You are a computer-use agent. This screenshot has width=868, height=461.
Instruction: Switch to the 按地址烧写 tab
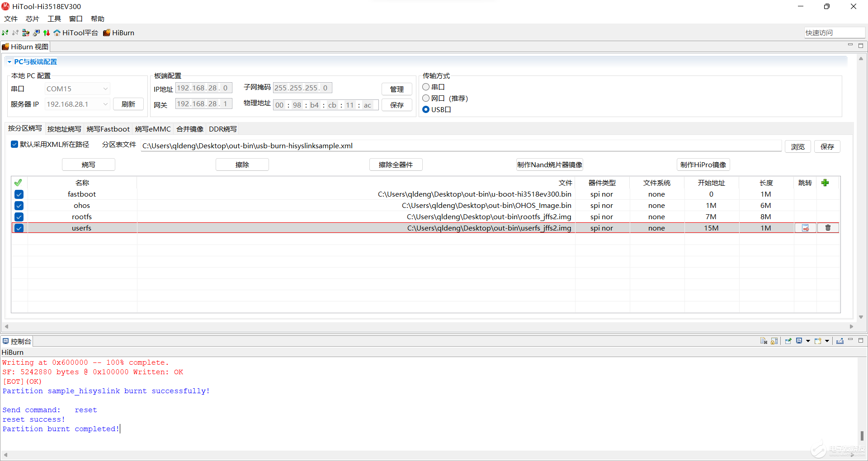tap(64, 129)
